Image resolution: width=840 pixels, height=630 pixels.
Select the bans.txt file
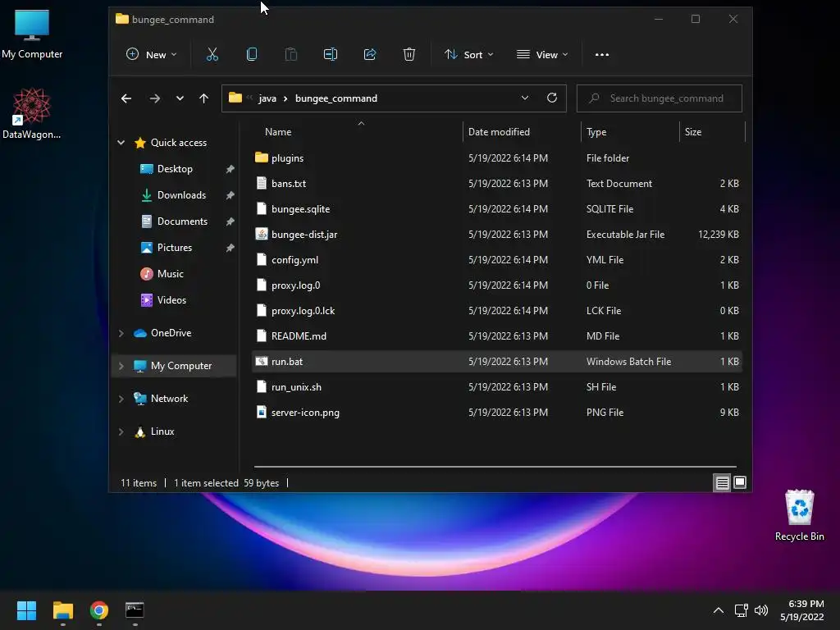[x=496, y=183]
